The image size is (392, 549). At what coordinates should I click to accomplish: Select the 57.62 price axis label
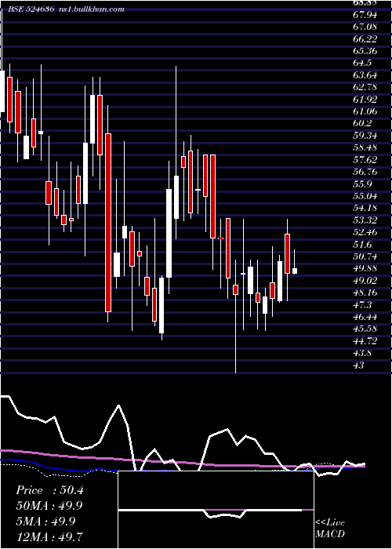pos(365,160)
